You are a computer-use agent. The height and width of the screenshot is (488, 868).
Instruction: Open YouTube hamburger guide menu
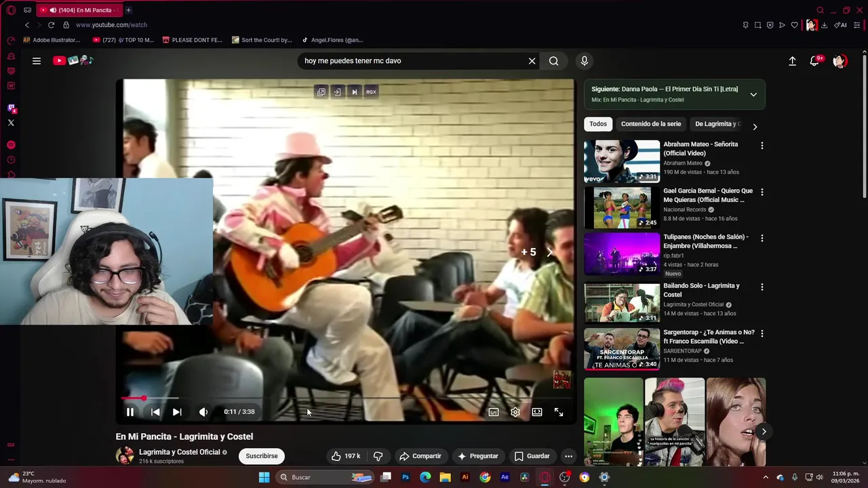pos(37,61)
